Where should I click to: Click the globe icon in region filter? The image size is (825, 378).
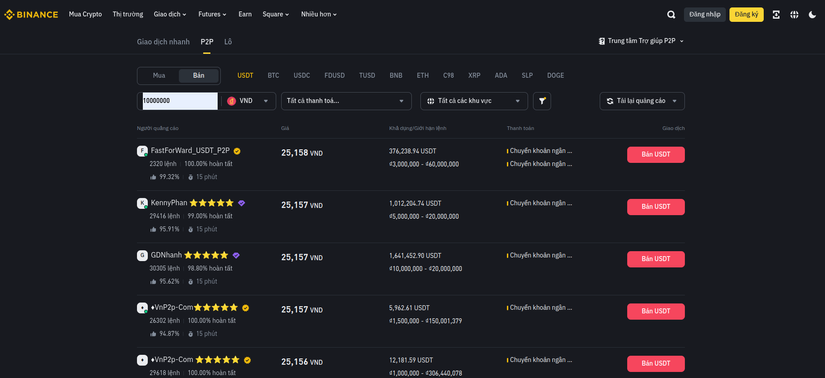coord(431,101)
